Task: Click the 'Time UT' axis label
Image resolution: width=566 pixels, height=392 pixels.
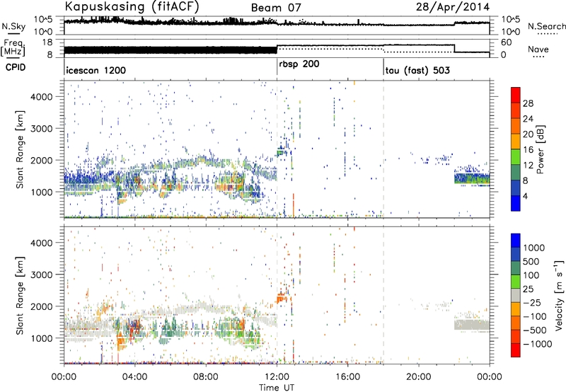Action: [277, 388]
